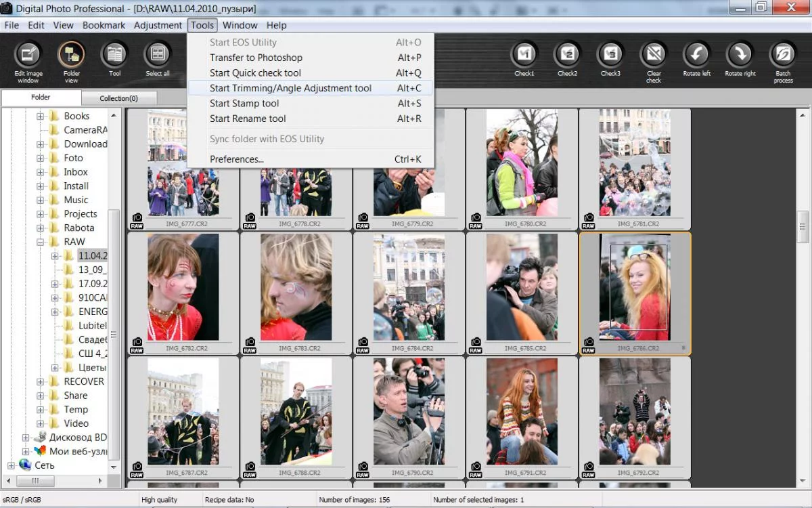Click the Folder view toolbar icon

(72, 55)
